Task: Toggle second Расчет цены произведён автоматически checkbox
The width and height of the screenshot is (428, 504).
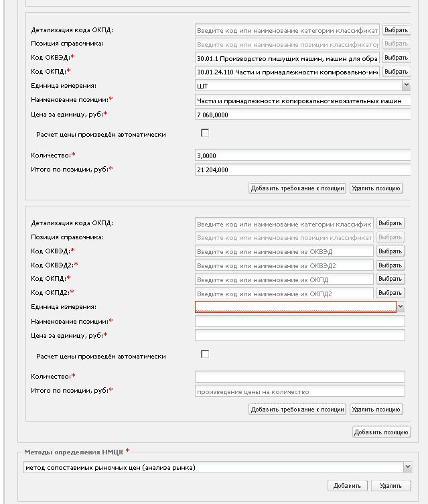Action: click(205, 354)
